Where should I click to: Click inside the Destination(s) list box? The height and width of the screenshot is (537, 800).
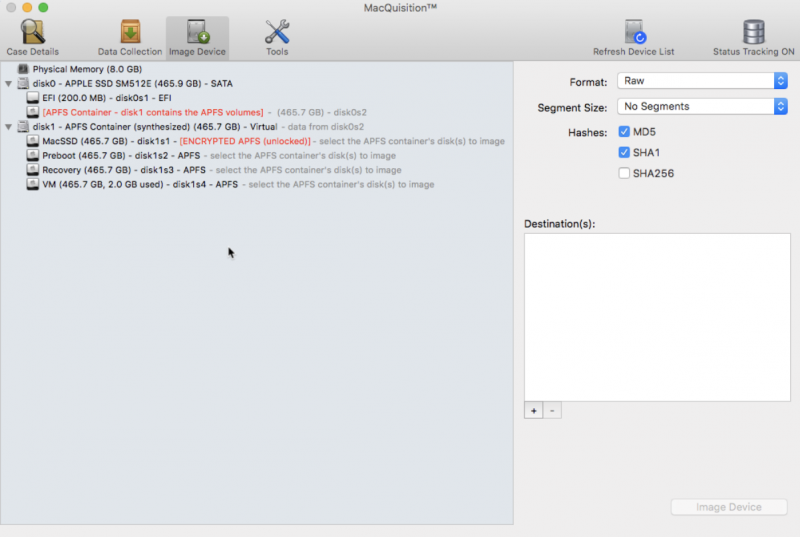click(657, 317)
